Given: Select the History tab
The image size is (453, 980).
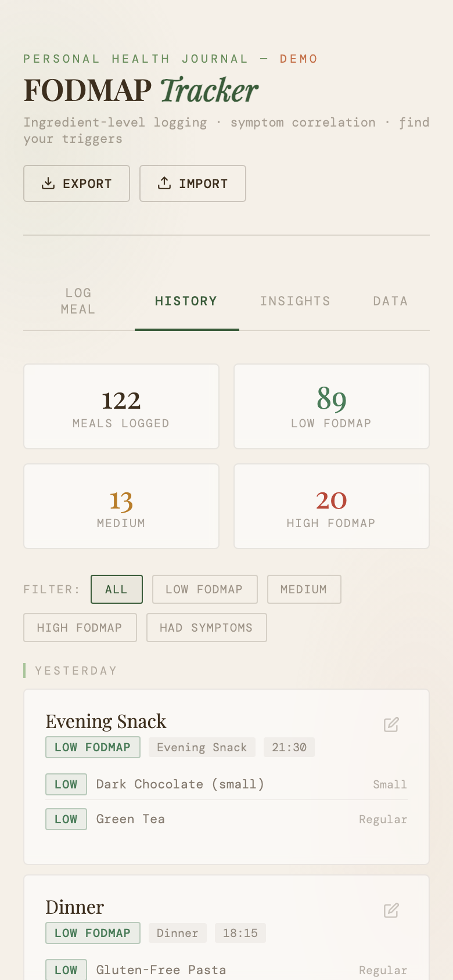Looking at the screenshot, I should coord(186,301).
